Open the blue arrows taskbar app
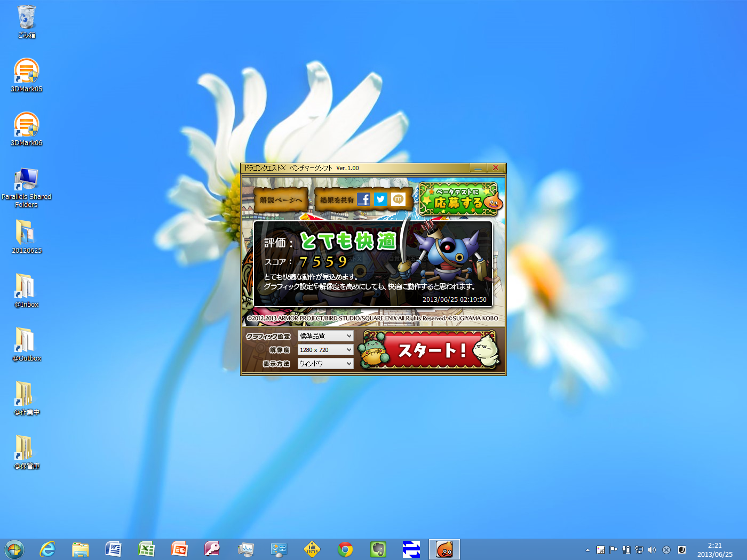 411,549
